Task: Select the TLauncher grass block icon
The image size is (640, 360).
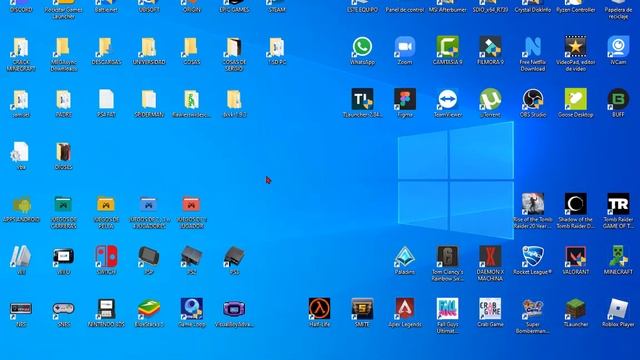Action: coord(576,309)
